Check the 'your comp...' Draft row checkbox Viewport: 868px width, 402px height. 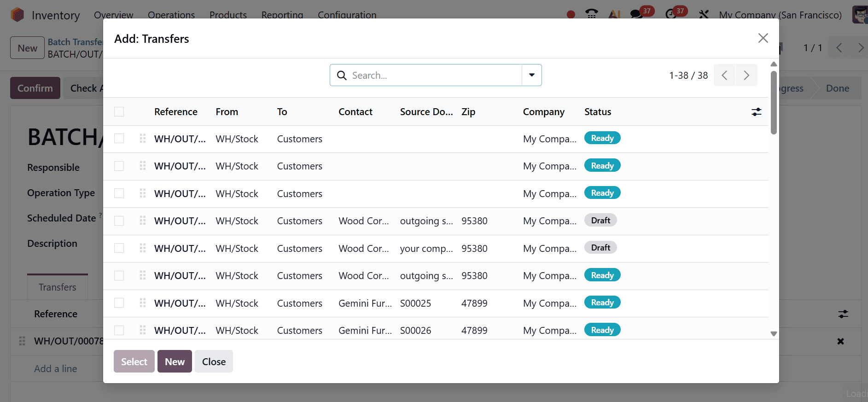point(119,248)
